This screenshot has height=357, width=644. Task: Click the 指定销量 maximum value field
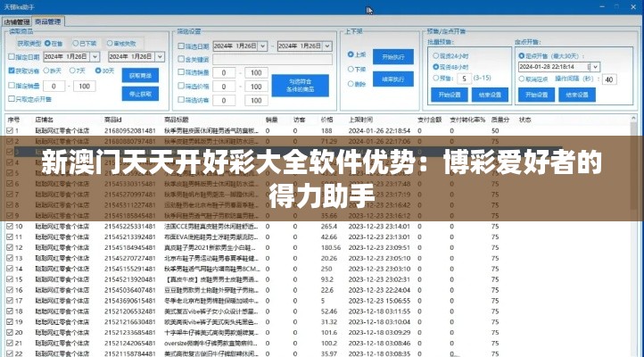click(84, 87)
